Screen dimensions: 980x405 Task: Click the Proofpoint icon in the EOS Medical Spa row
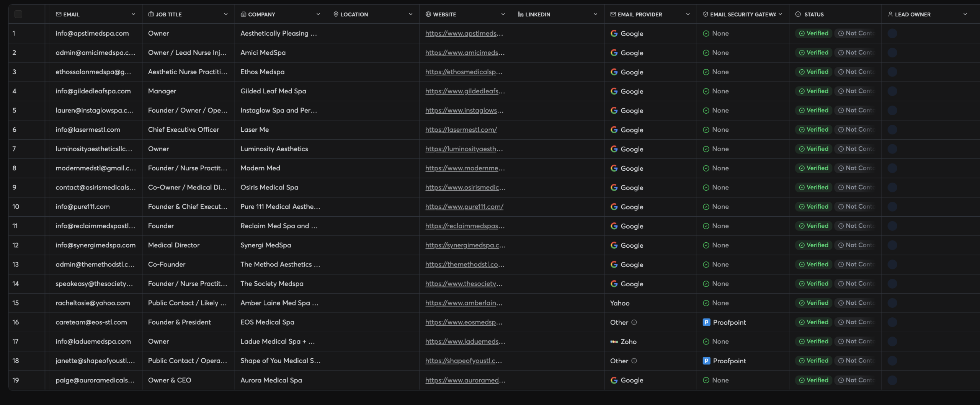click(706, 322)
